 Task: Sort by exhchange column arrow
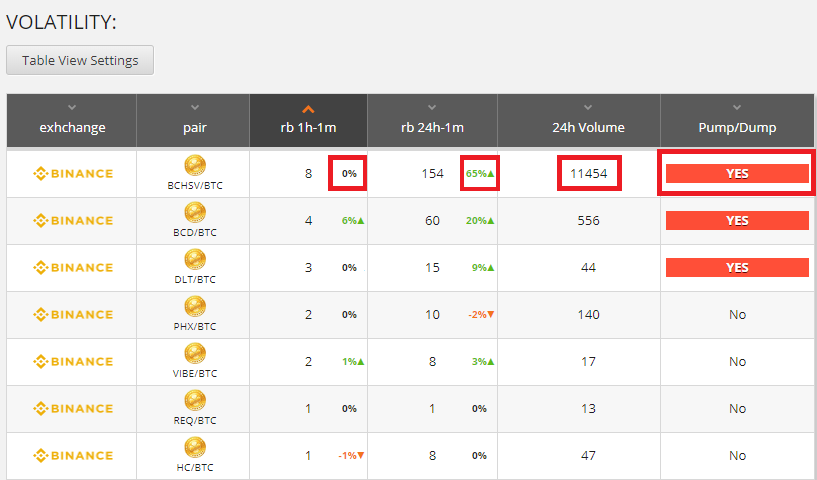[72, 107]
